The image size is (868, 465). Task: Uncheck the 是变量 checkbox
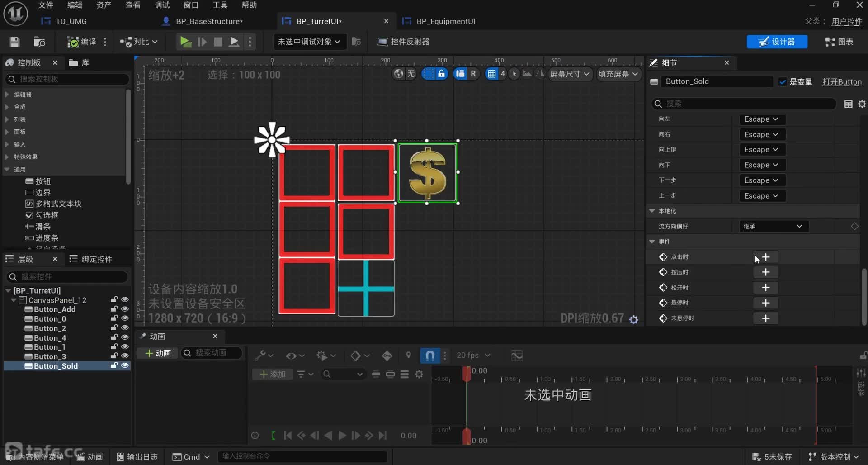(x=783, y=82)
